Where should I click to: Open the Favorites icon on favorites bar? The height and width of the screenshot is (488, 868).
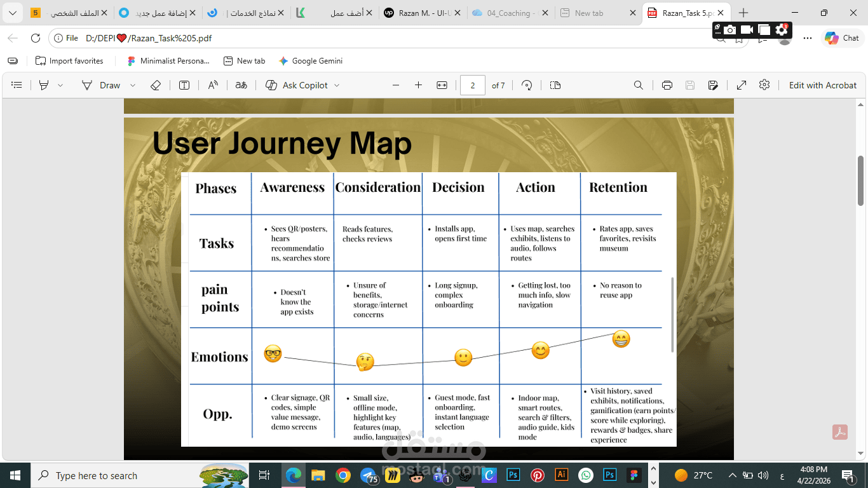tap(13, 61)
